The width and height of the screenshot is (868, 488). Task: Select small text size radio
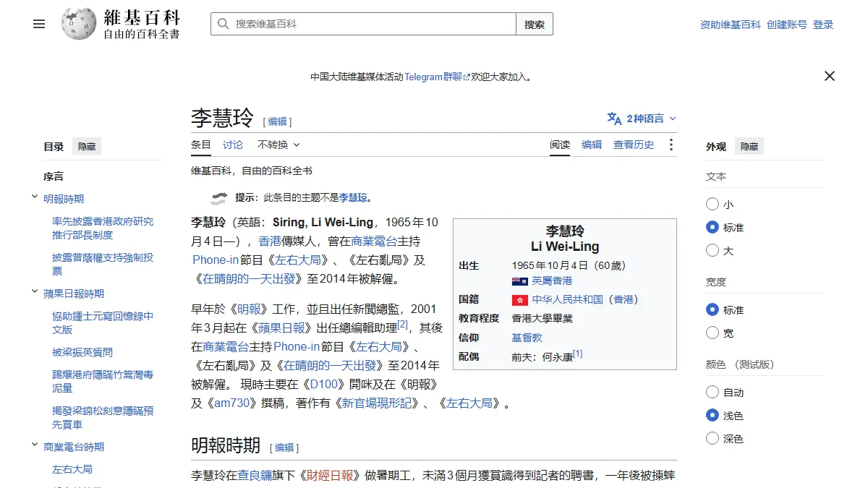[x=712, y=205]
